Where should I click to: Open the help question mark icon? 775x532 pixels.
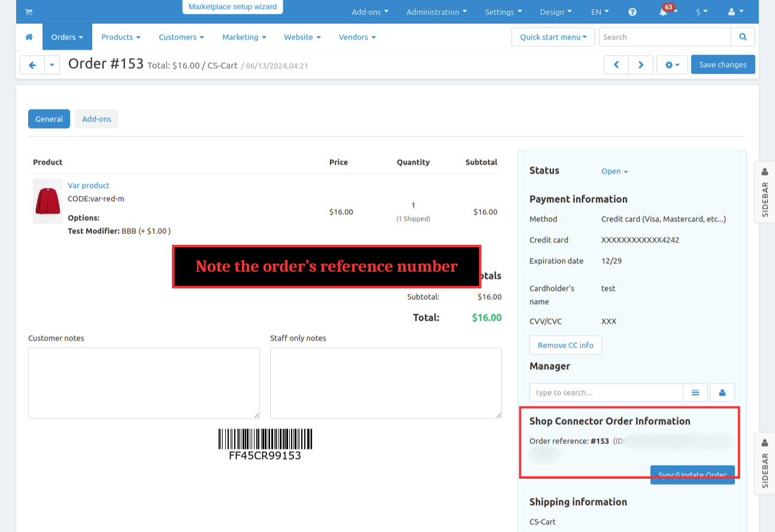pyautogui.click(x=632, y=12)
